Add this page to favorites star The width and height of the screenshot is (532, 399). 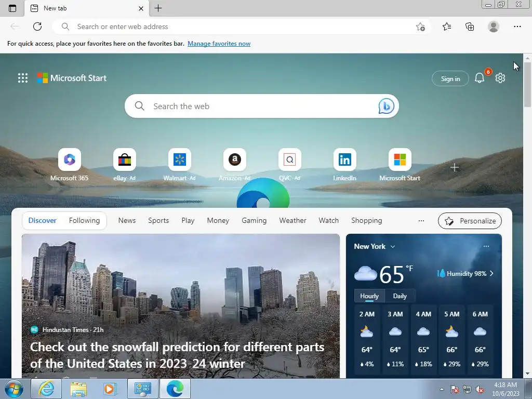tap(420, 27)
